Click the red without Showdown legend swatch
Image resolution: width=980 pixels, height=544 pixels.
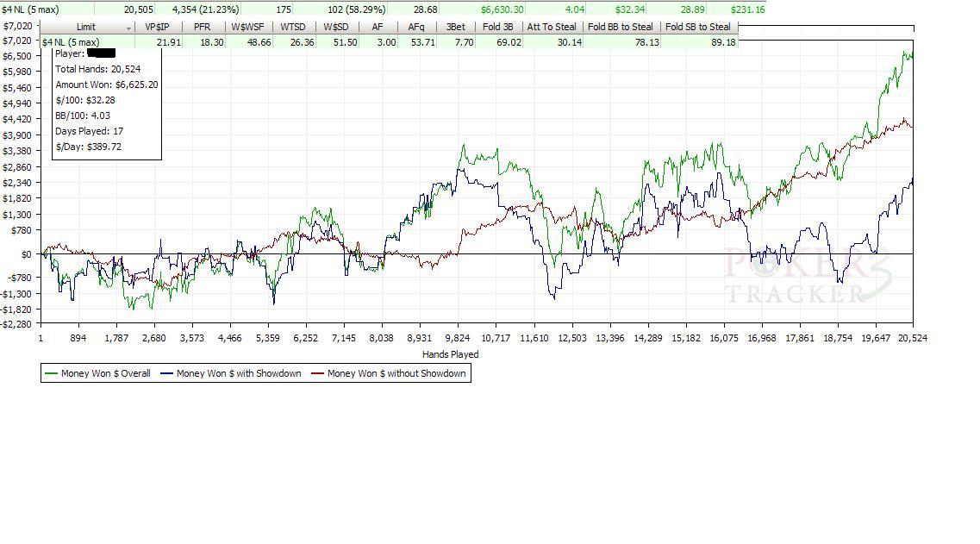click(317, 373)
